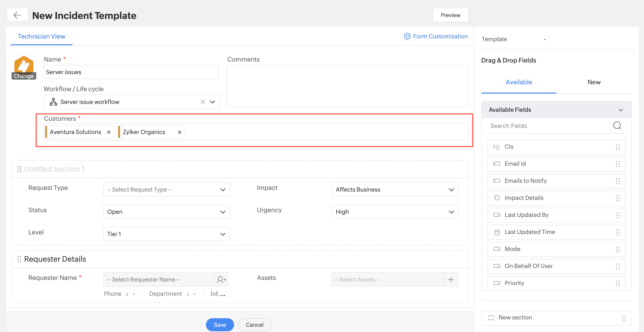644x332 pixels.
Task: Click the Form Customization gear icon
Action: pos(407,36)
